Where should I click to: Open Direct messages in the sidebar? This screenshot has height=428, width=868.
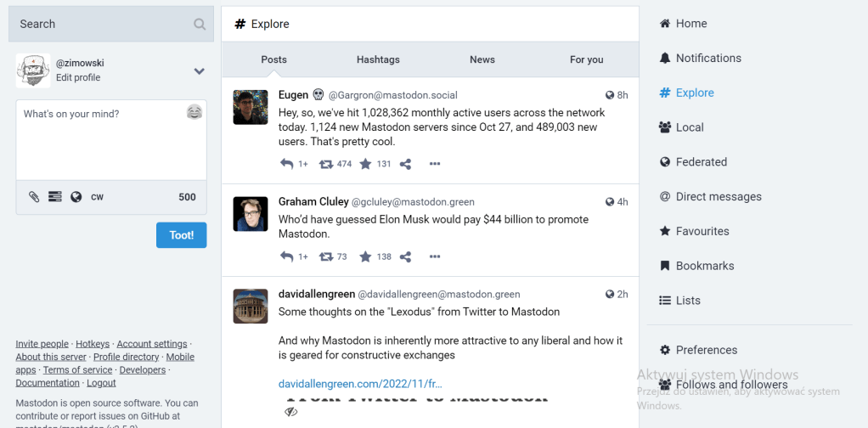718,197
